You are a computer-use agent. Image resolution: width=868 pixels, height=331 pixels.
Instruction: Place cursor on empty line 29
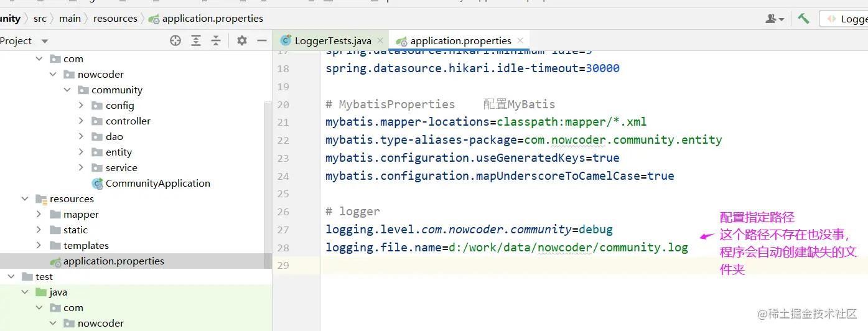pos(594,266)
